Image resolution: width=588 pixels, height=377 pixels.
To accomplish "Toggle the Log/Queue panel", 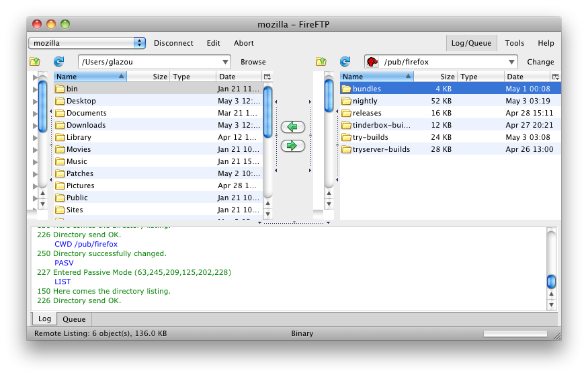I will pyautogui.click(x=471, y=43).
